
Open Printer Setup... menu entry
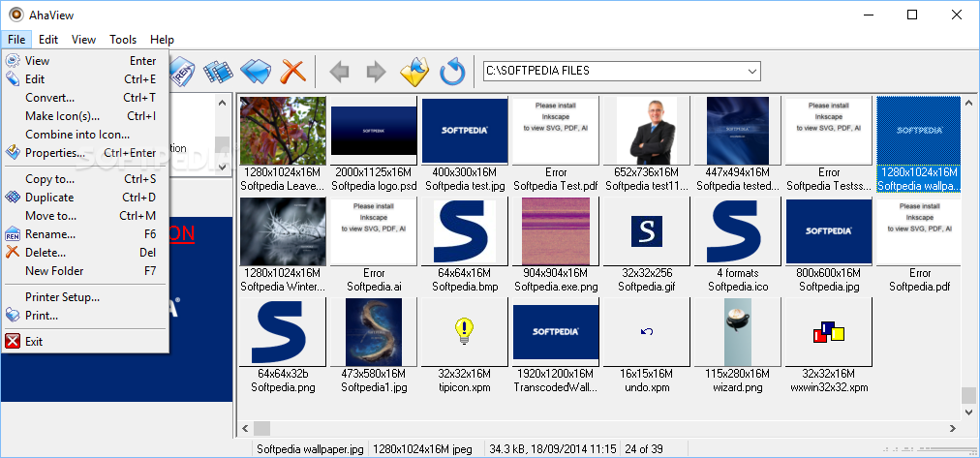pos(85,297)
